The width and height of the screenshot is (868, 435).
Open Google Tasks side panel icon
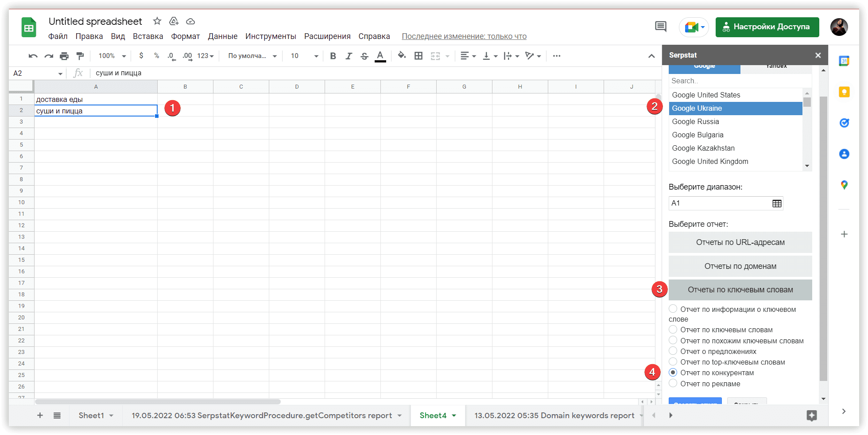[844, 123]
